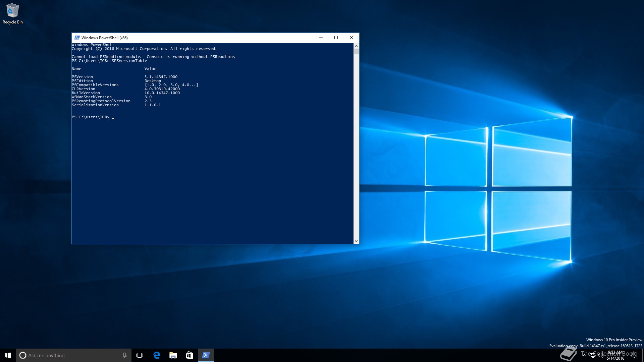Open the volume control tray icon
Image resolution: width=644 pixels, height=362 pixels.
click(600, 356)
